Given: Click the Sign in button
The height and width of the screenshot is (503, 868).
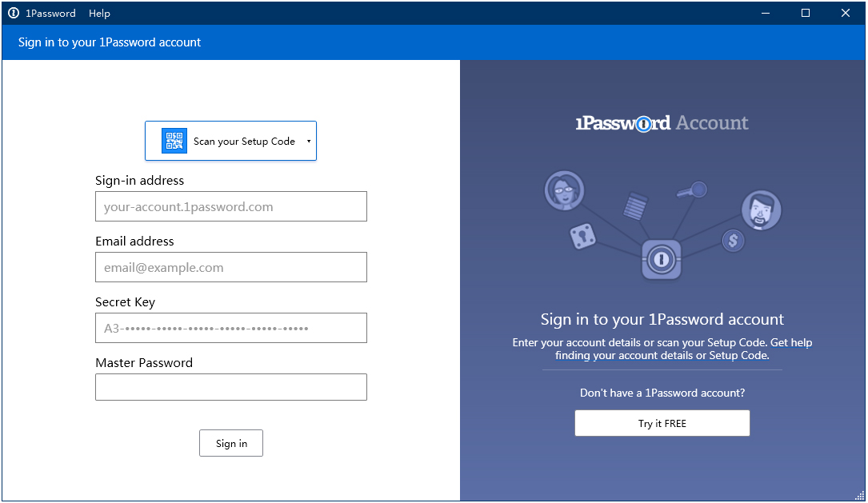Looking at the screenshot, I should pos(231,443).
